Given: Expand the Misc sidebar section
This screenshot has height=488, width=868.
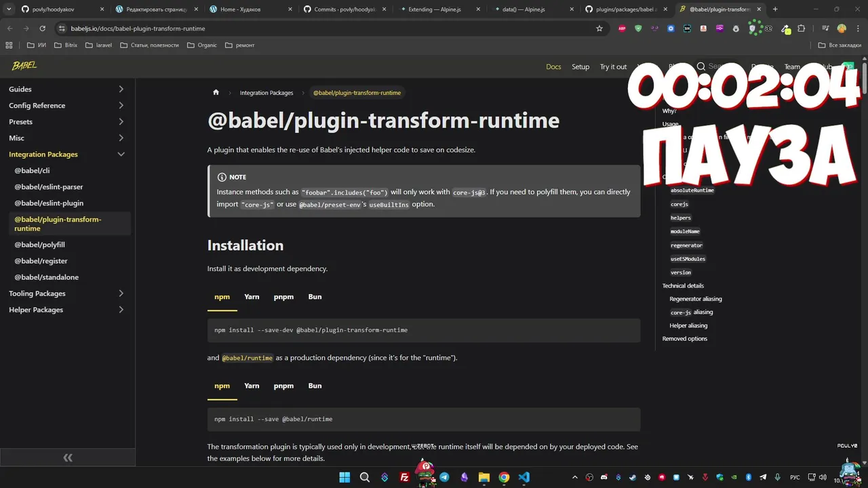Looking at the screenshot, I should click(121, 138).
